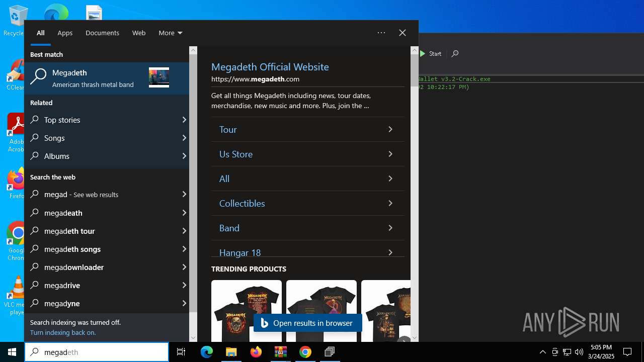Select the megadeth tour suggestion
644x362 pixels.
pyautogui.click(x=107, y=231)
